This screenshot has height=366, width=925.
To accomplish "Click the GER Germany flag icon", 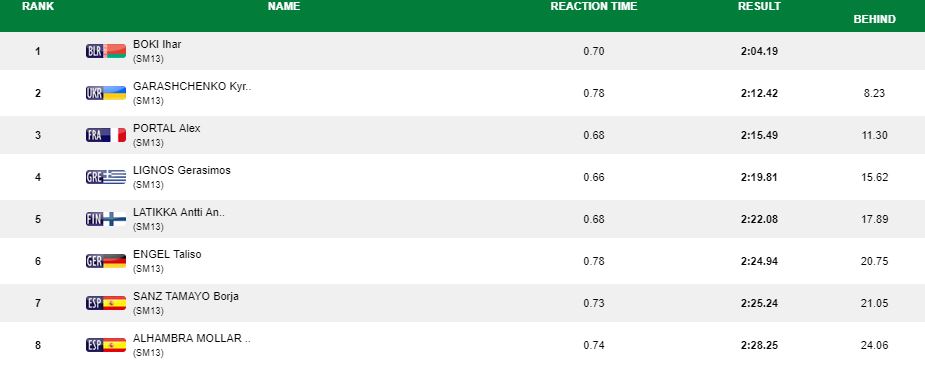I will tap(106, 261).
